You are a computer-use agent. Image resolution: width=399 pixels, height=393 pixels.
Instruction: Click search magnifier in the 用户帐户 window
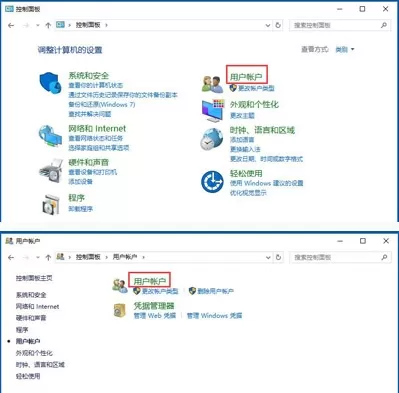pos(384,257)
